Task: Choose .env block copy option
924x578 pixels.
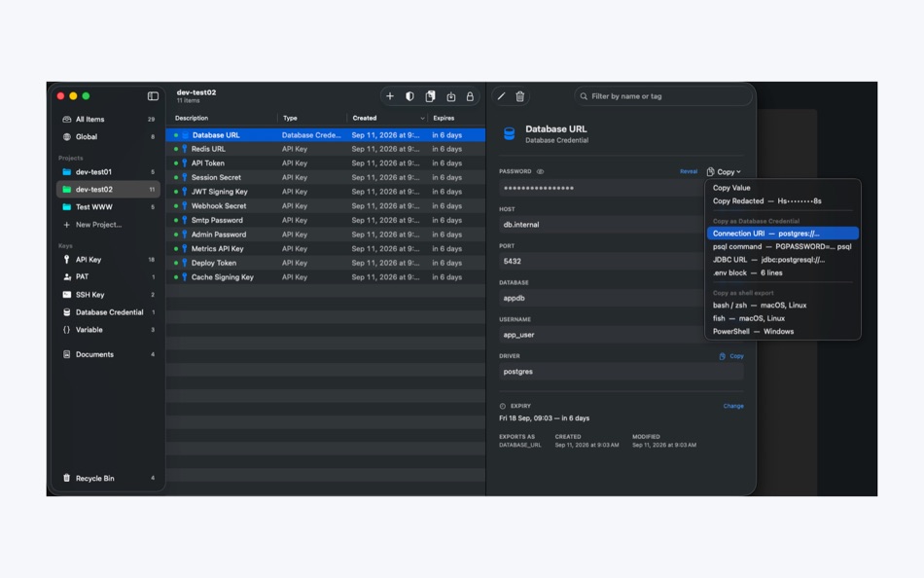Action: pyautogui.click(x=783, y=273)
